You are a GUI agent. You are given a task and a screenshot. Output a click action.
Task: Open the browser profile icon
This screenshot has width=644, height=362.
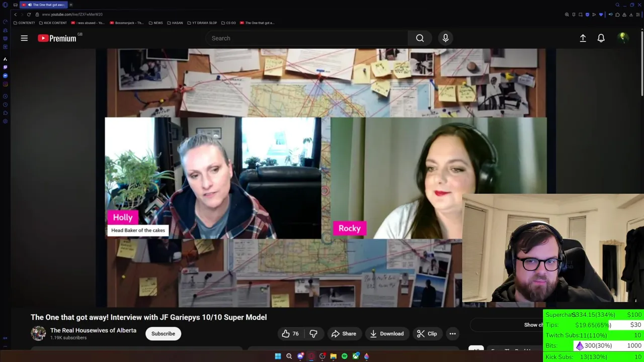(624, 15)
